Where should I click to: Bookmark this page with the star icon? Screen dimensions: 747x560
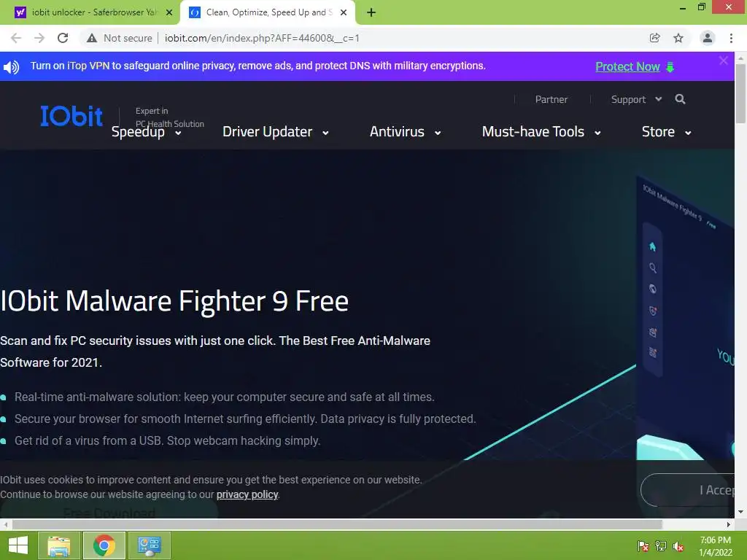coord(678,38)
